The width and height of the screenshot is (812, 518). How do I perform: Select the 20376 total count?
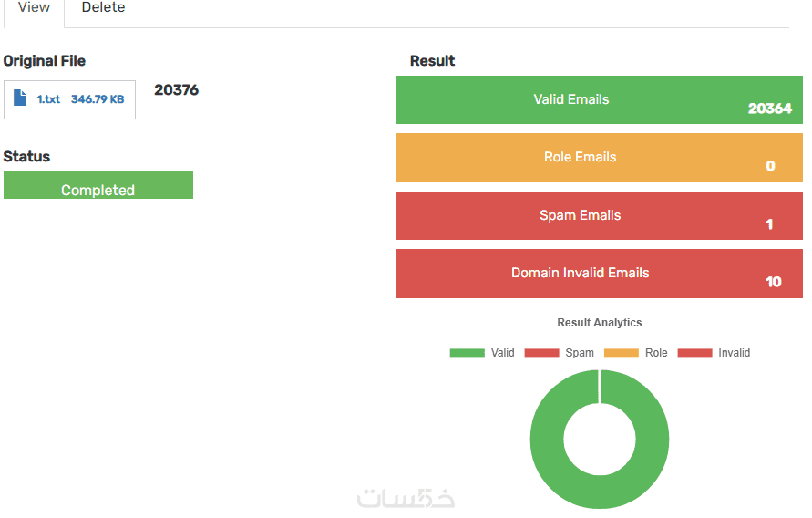click(x=176, y=90)
